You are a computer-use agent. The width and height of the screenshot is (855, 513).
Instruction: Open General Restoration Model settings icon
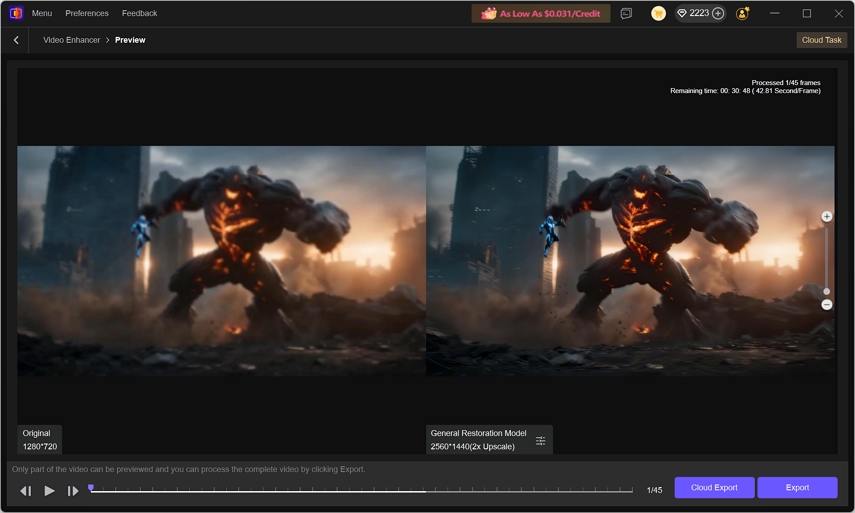click(540, 440)
